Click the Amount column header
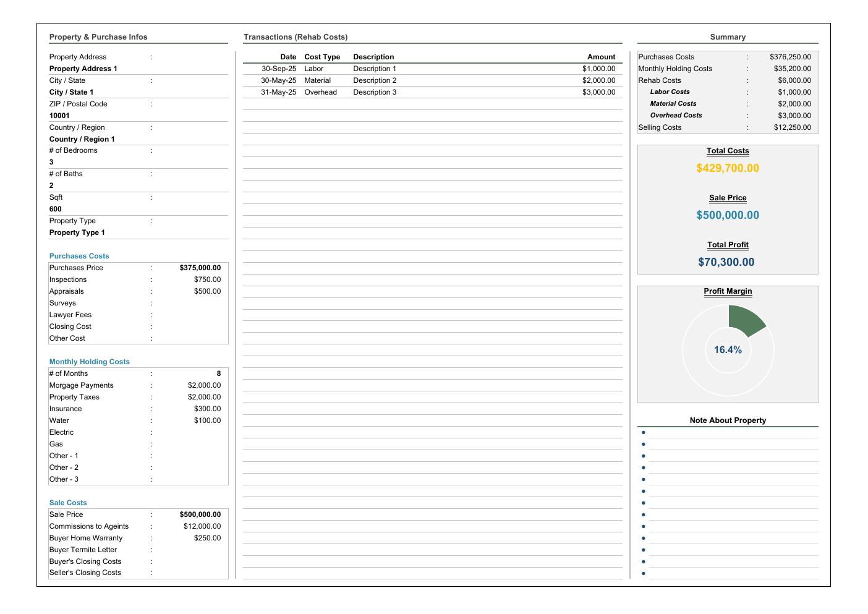 coord(601,57)
